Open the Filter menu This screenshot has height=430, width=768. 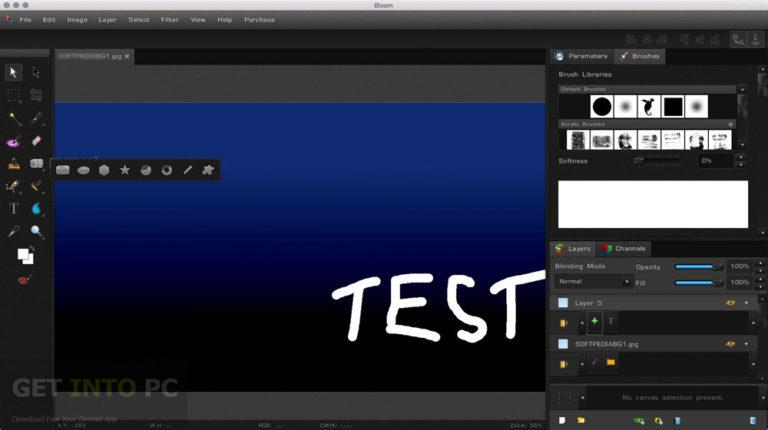tap(169, 20)
